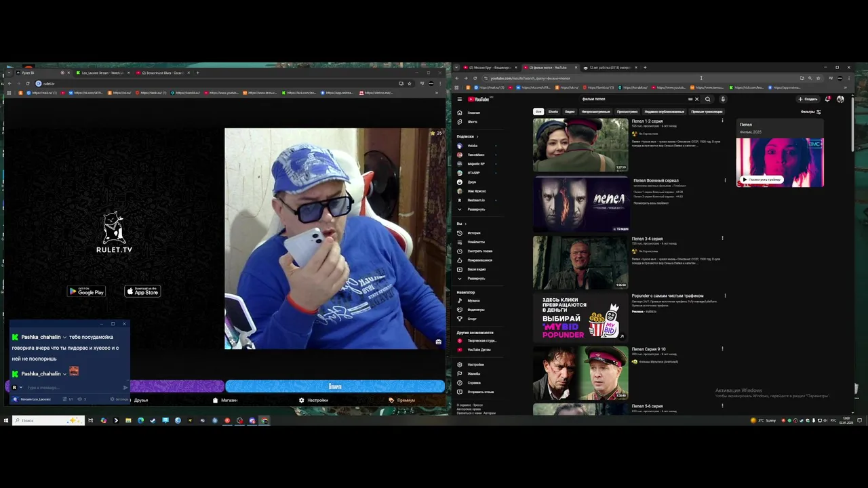Click Google Play badge on rulet.tv
The image size is (868, 488).
pyautogui.click(x=86, y=291)
